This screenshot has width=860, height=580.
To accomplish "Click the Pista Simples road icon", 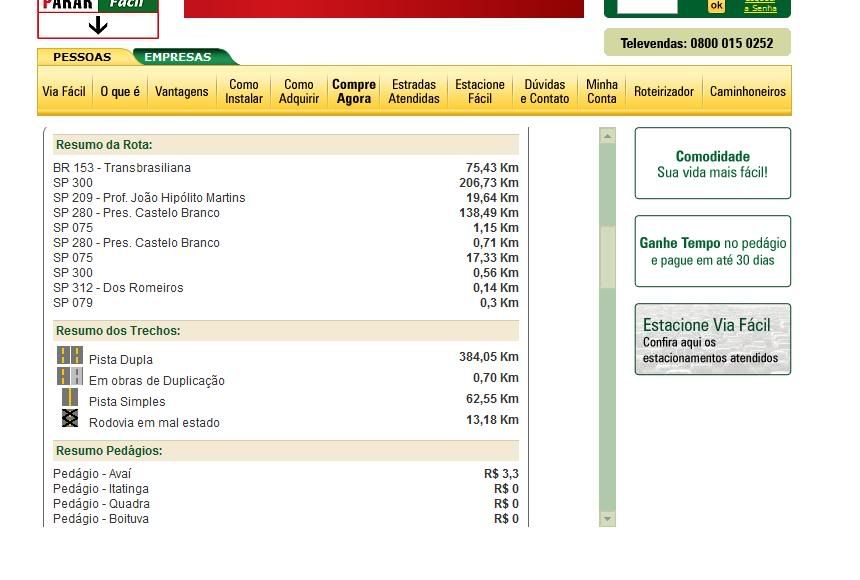I will (70, 397).
